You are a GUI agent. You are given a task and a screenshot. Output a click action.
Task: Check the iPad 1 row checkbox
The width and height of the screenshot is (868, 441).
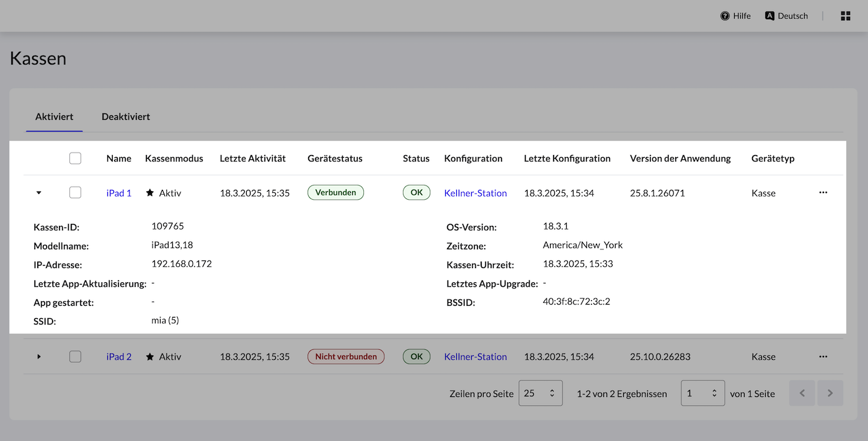click(x=75, y=193)
